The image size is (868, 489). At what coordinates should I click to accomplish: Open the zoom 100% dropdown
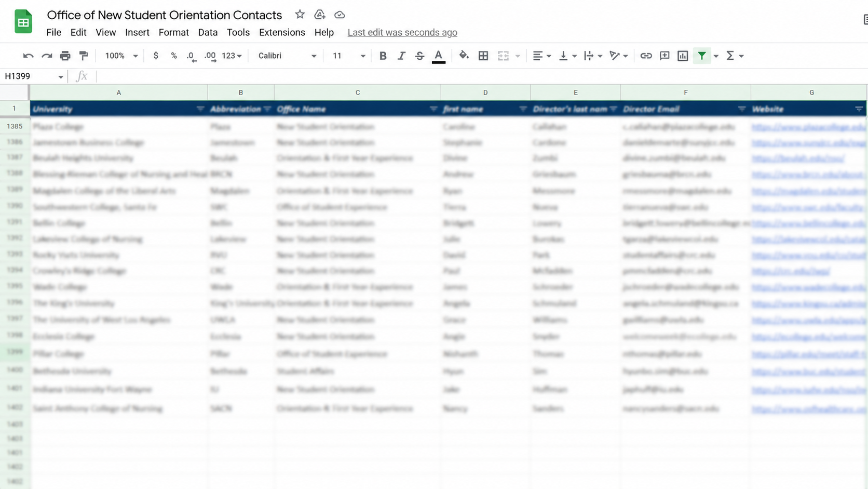[121, 56]
